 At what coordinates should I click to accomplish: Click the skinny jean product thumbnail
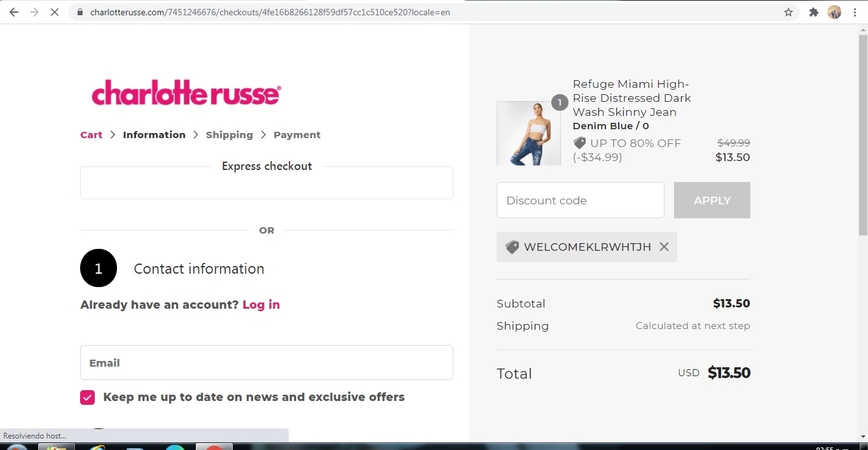tap(528, 133)
